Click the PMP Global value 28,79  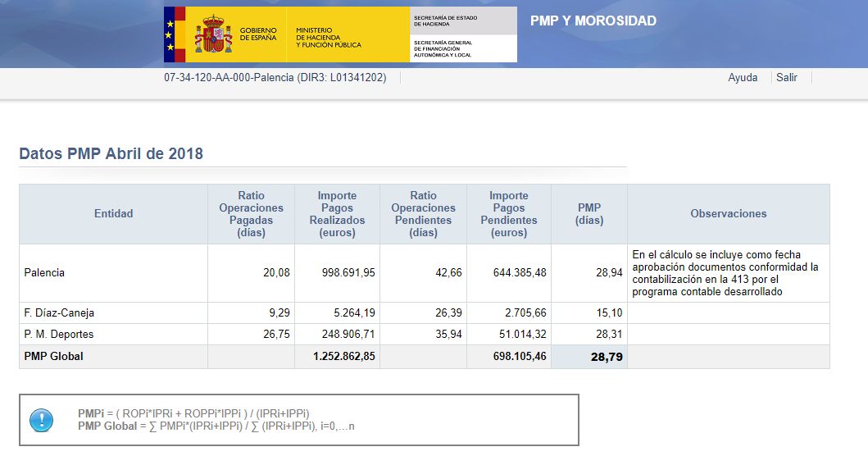607,358
